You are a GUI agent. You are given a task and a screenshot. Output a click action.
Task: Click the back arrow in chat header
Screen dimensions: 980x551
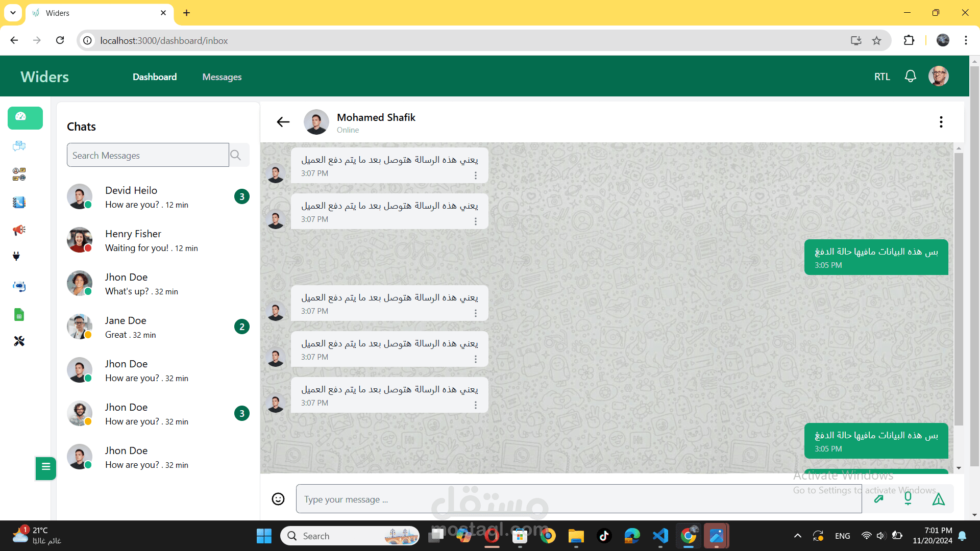[x=283, y=121]
